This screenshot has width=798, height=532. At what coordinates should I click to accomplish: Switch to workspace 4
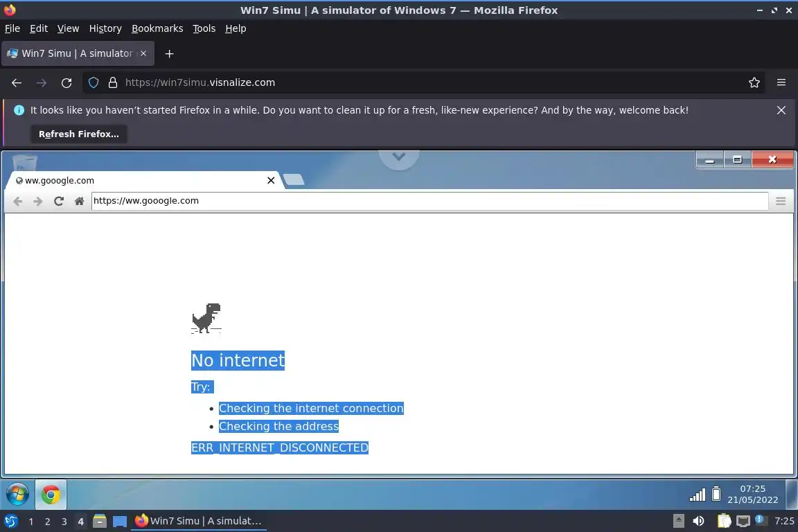click(80, 522)
